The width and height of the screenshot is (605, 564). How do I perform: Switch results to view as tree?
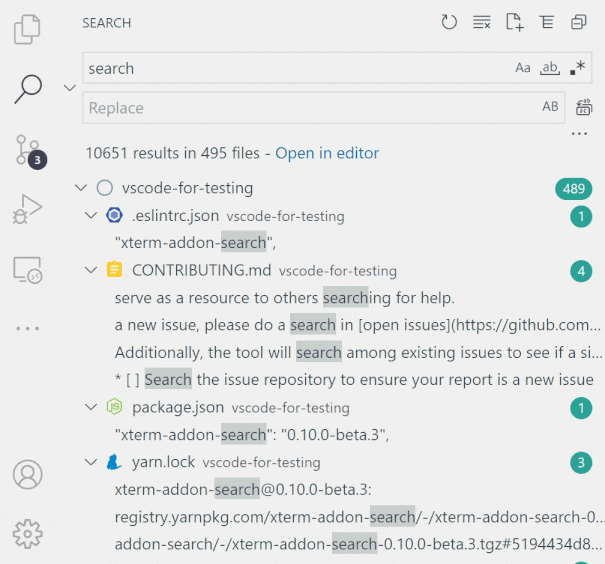[x=547, y=22]
